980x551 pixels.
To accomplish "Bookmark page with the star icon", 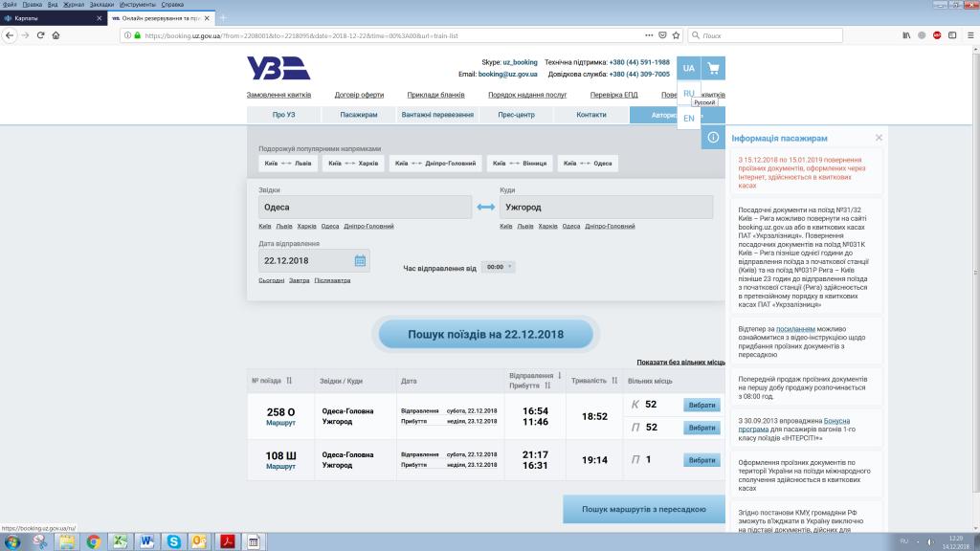I will coord(676,35).
